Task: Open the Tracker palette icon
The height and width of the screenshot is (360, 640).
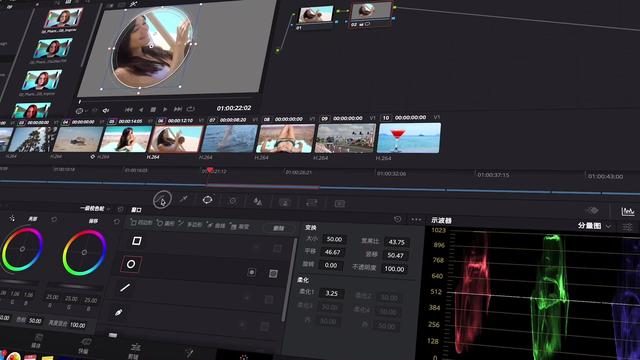Action: coord(233,200)
